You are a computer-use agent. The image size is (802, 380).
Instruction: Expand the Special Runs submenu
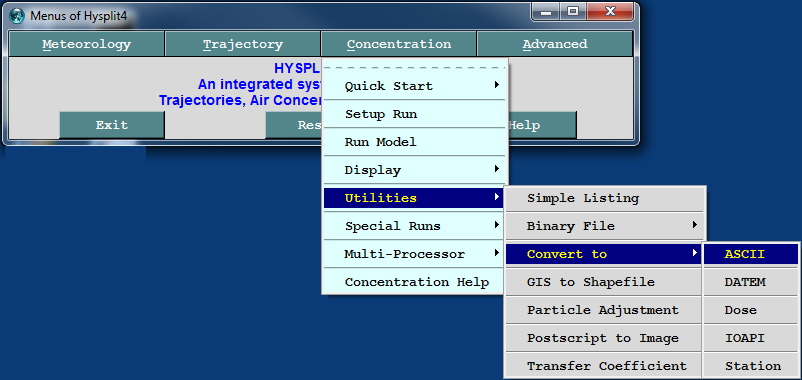point(415,226)
